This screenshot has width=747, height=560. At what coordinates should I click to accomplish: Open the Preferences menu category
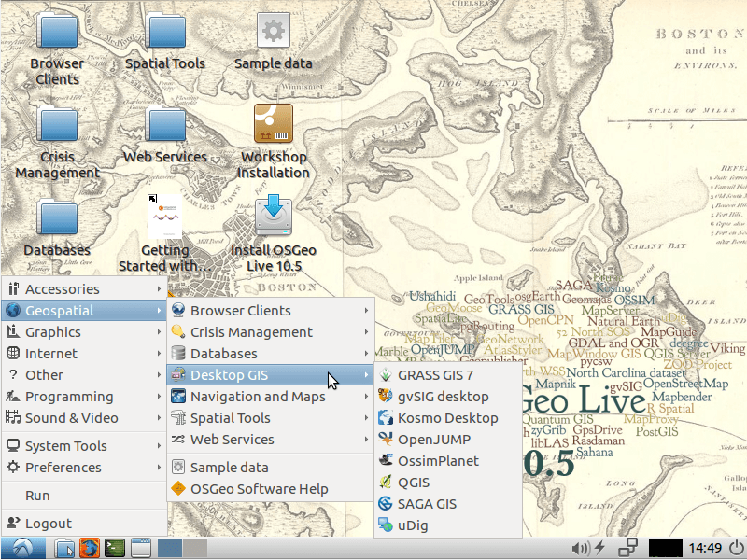[84, 468]
